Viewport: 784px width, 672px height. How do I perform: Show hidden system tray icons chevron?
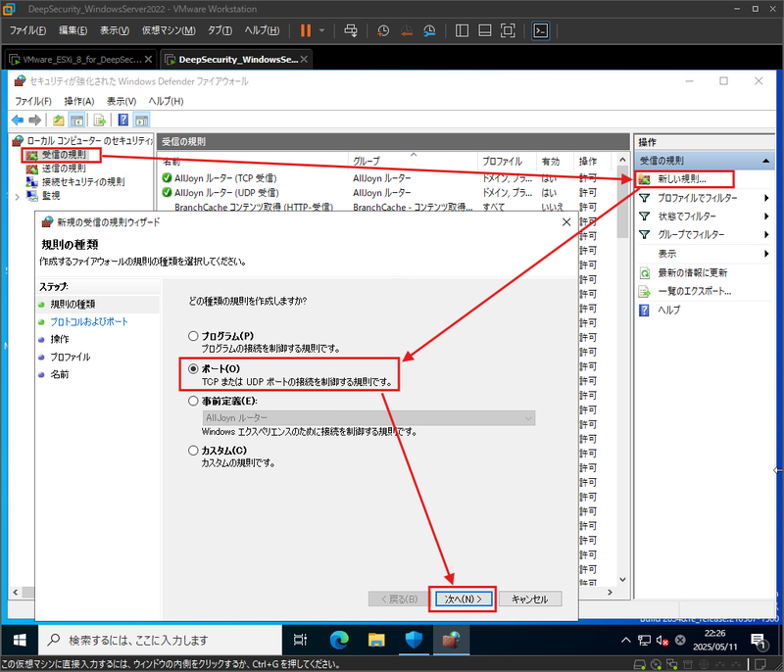click(x=625, y=640)
